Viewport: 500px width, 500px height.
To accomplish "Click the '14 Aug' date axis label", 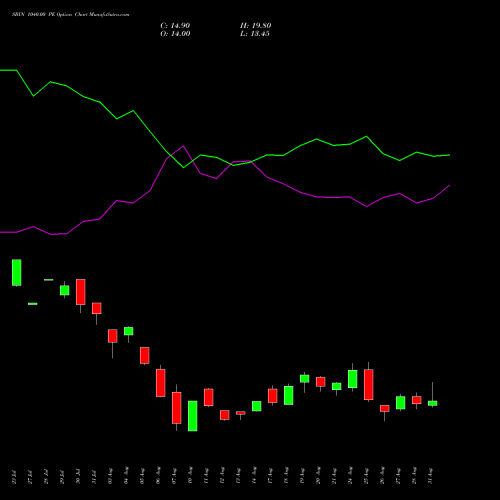I will pos(254,476).
